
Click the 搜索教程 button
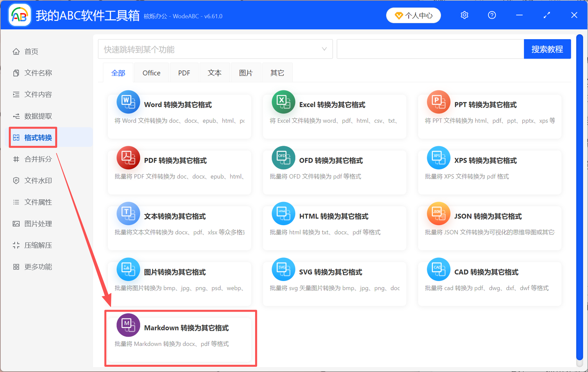coord(547,49)
